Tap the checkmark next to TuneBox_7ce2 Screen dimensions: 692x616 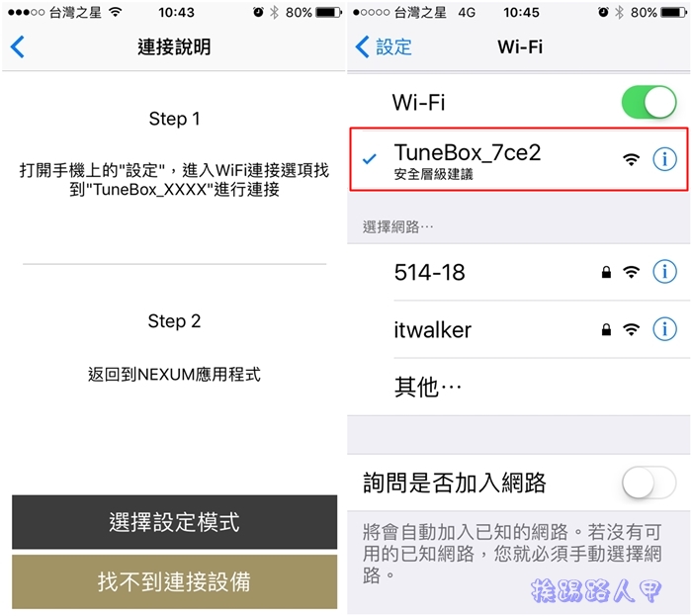point(370,158)
